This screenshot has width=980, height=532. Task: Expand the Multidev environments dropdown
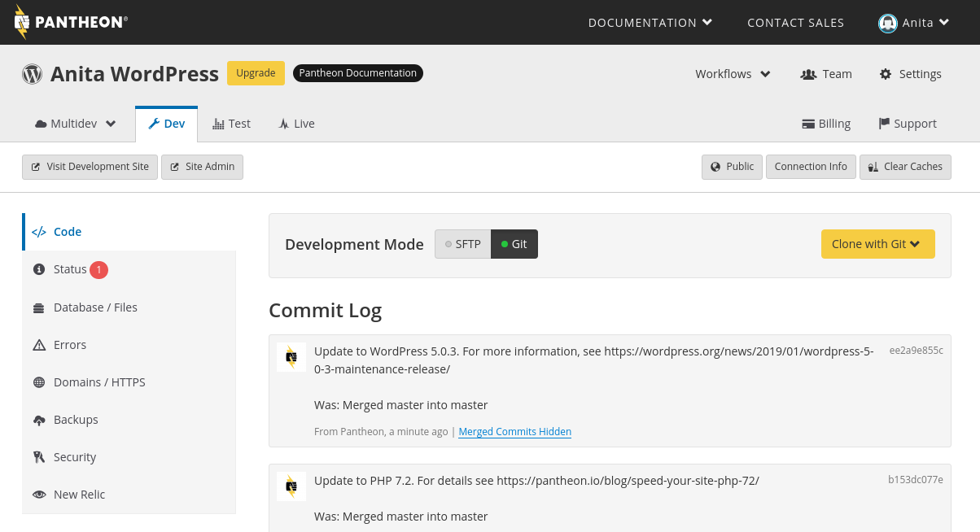pyautogui.click(x=76, y=124)
